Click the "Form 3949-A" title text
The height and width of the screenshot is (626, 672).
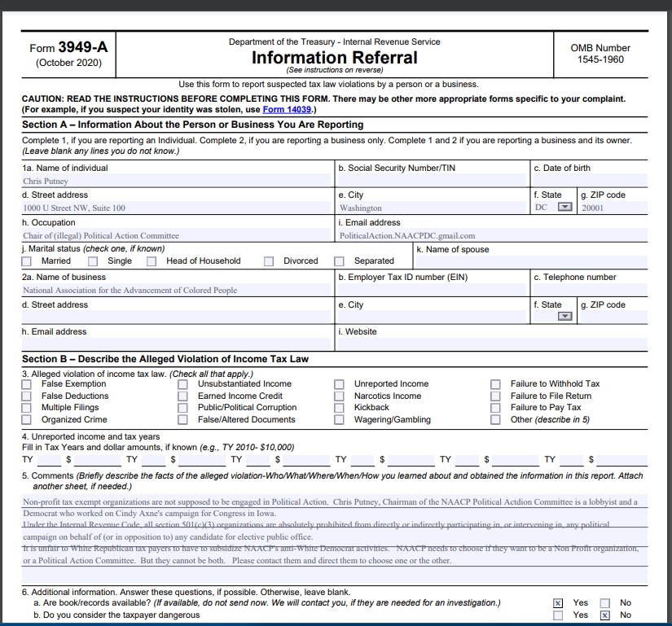pyautogui.click(x=68, y=47)
